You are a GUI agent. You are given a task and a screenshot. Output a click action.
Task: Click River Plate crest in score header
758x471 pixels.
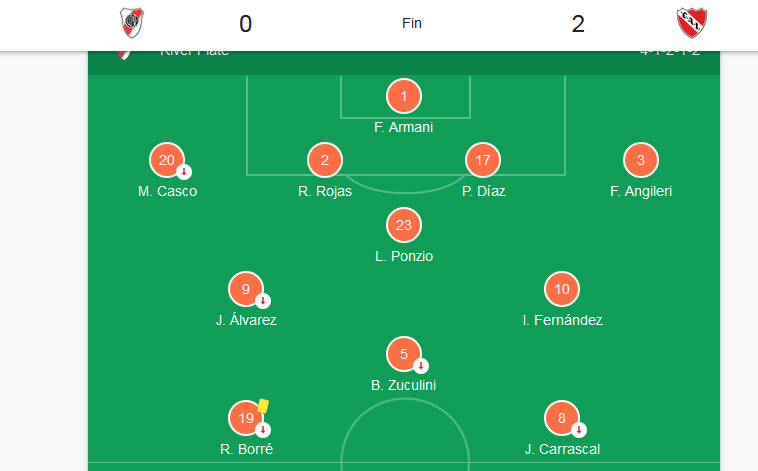pyautogui.click(x=132, y=23)
